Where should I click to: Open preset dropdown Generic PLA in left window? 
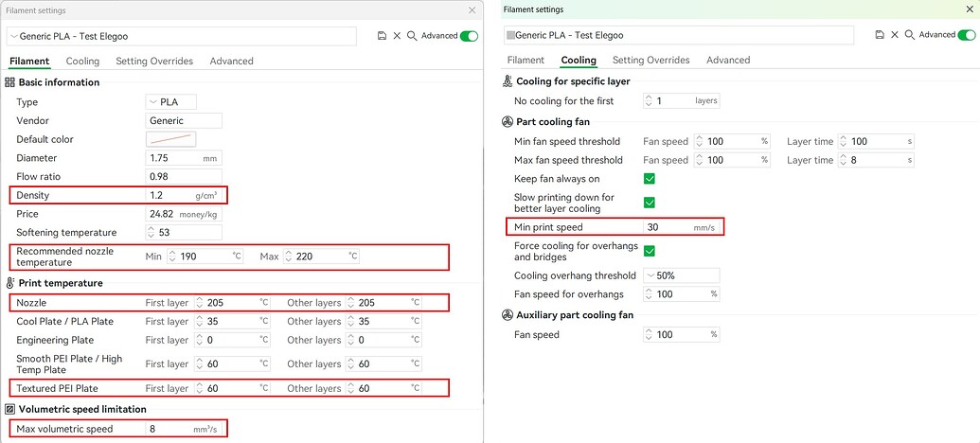pos(182,36)
